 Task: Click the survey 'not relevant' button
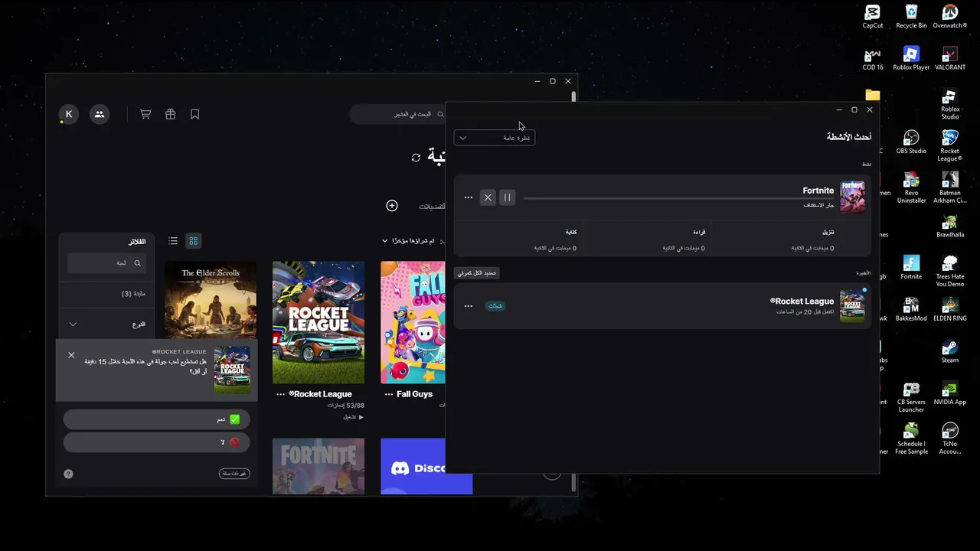(x=234, y=474)
